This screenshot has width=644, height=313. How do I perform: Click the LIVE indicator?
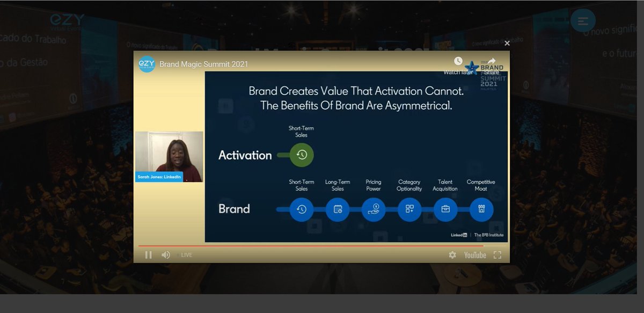point(184,255)
